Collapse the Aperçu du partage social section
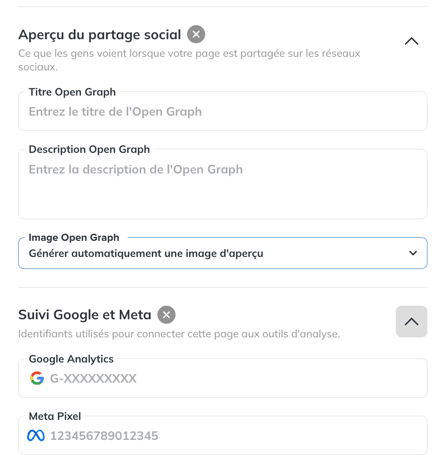 coord(411,41)
